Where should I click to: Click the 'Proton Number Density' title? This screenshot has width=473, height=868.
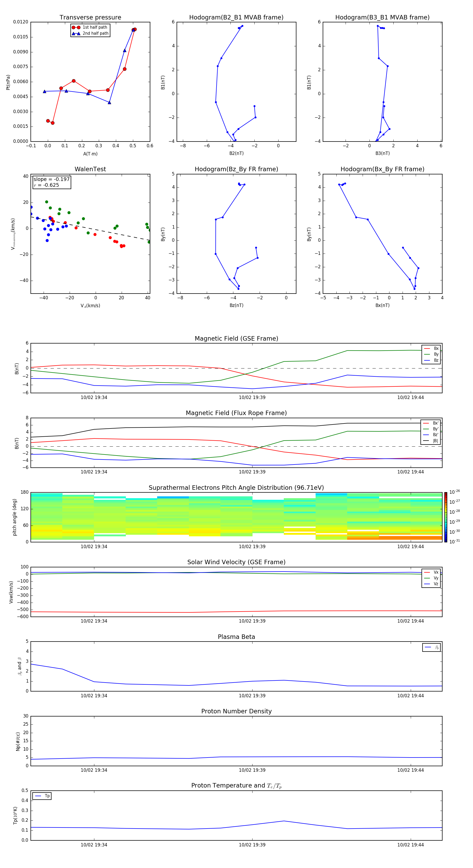pos(236,711)
